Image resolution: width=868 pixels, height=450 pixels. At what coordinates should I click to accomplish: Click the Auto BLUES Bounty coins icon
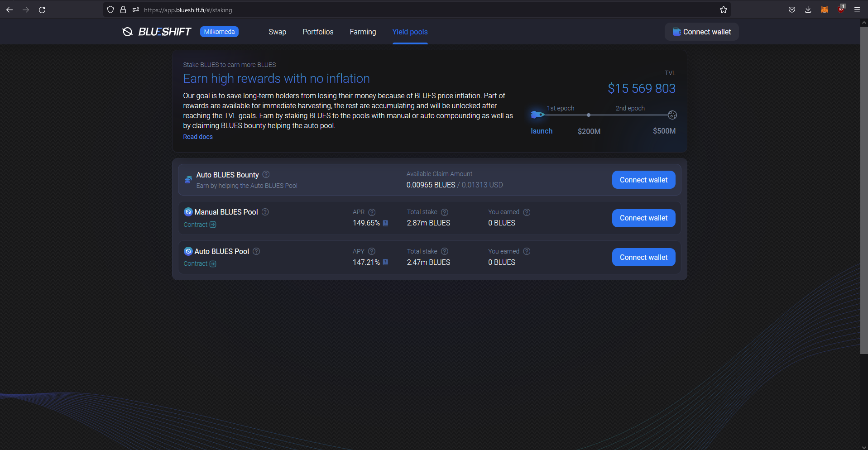[188, 180]
